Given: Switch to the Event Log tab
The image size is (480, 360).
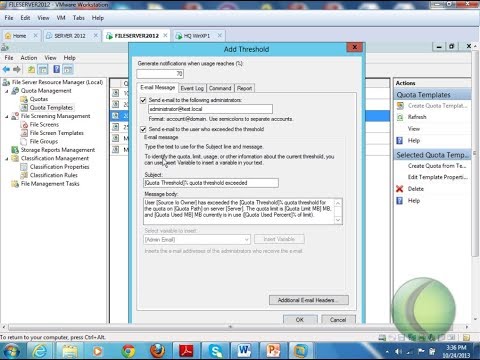Looking at the screenshot, I should pyautogui.click(x=192, y=88).
